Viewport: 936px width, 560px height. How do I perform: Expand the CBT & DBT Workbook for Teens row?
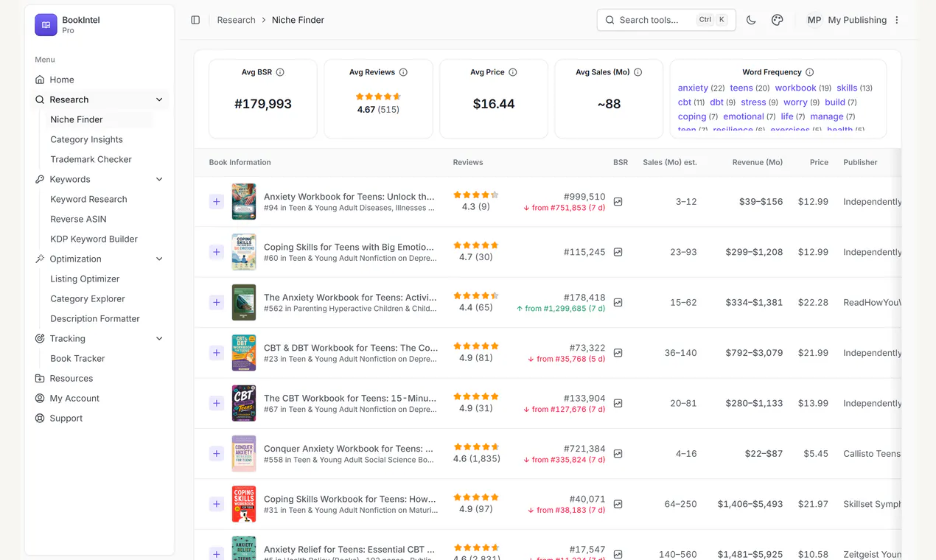coord(217,353)
